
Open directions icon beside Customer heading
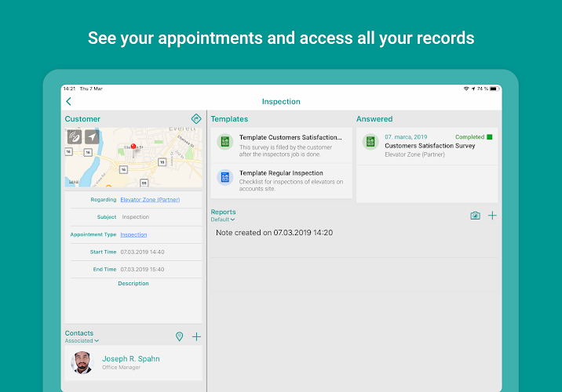(196, 119)
